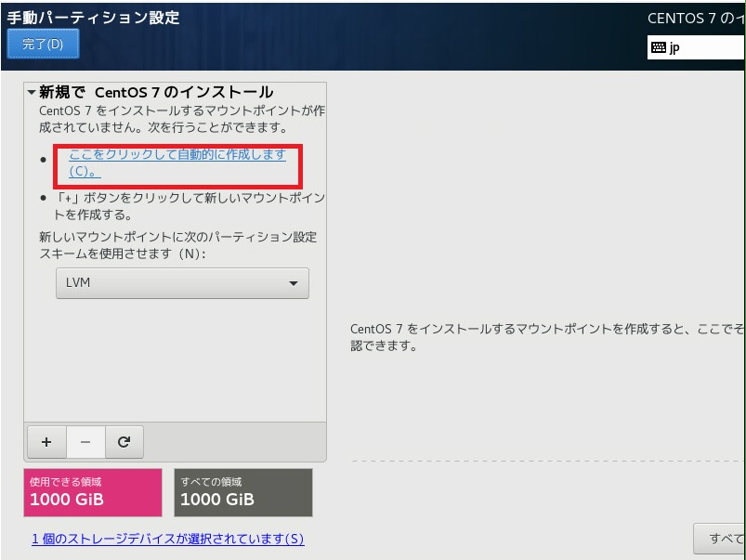Click the link to auto-create mount points
This screenshot has height=560, width=746.
click(177, 163)
